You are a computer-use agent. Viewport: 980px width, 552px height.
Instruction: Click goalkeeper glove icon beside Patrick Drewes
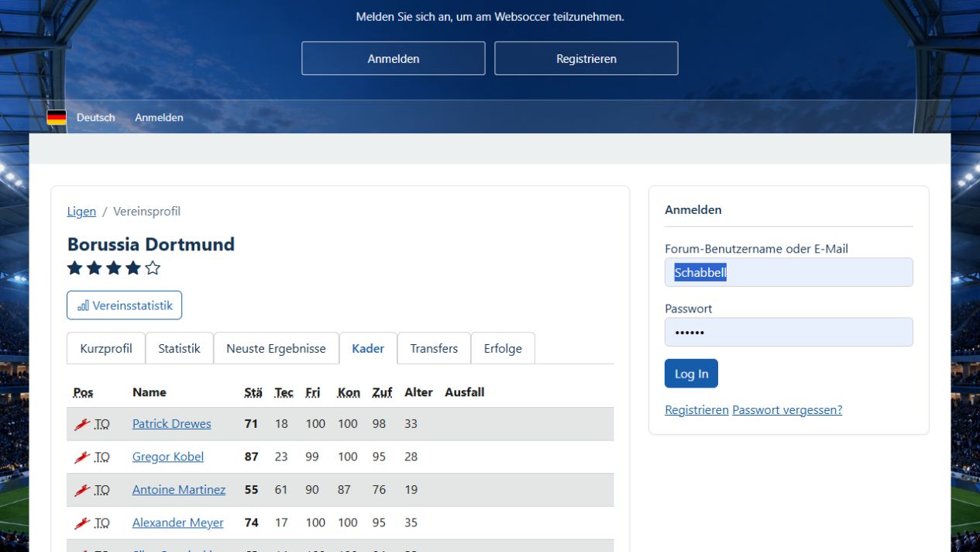tap(82, 424)
